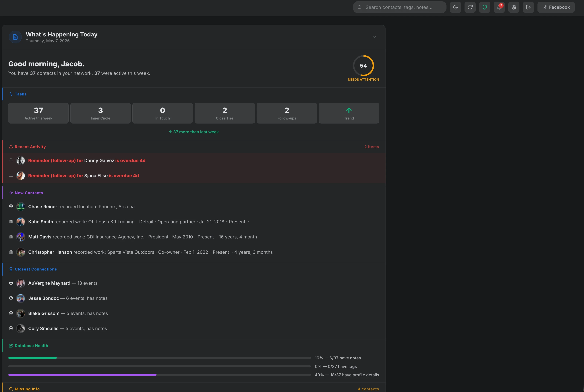Viewport: 584px width, 392px height.
Task: Click Chase Reiner avatar
Action: coord(21,207)
